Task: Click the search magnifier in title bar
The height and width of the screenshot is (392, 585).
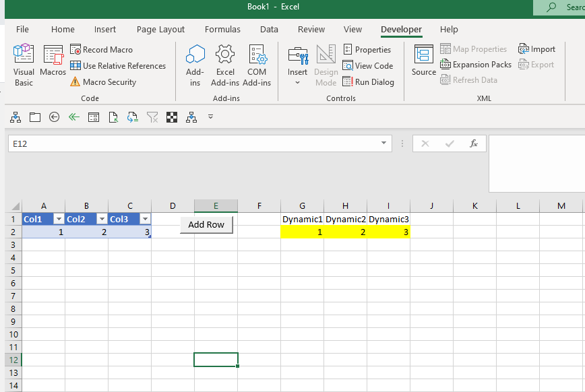Action: point(551,7)
